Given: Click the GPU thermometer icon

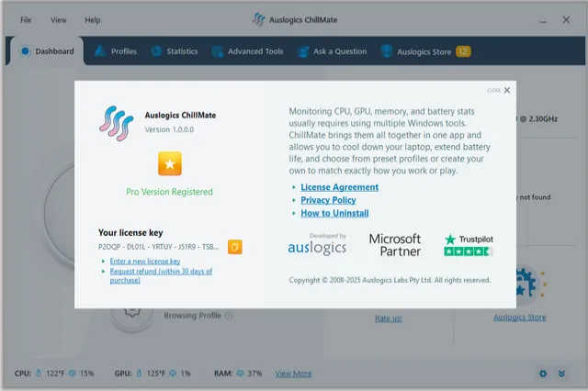Looking at the screenshot, I should tap(139, 374).
